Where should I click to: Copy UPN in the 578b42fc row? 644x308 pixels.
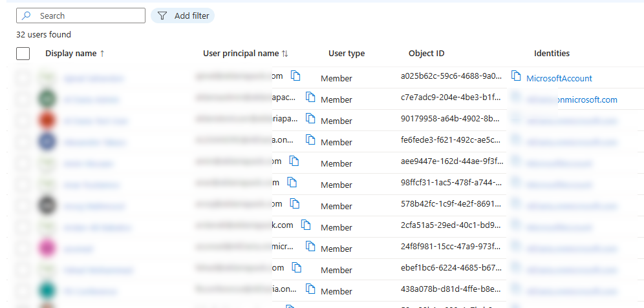pyautogui.click(x=294, y=203)
